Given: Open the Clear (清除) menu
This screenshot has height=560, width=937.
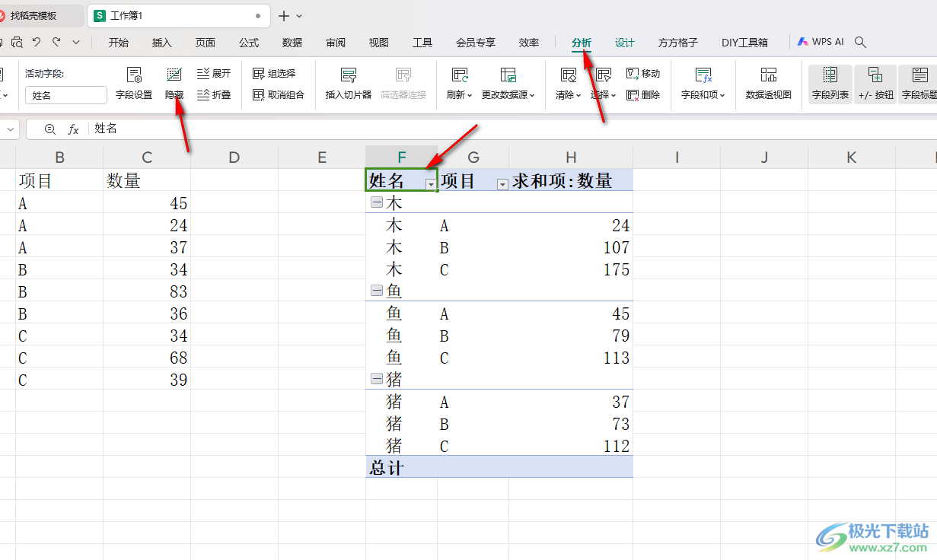Looking at the screenshot, I should pyautogui.click(x=568, y=84).
